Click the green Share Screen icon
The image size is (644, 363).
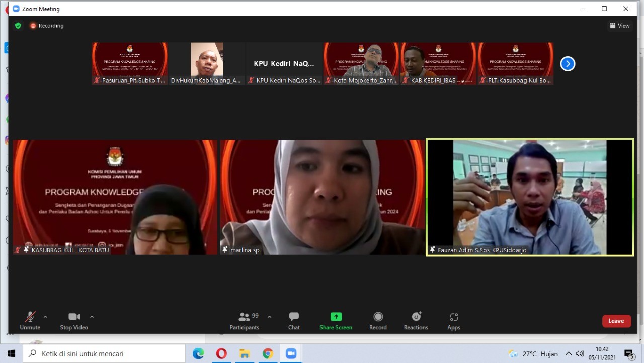pyautogui.click(x=336, y=317)
